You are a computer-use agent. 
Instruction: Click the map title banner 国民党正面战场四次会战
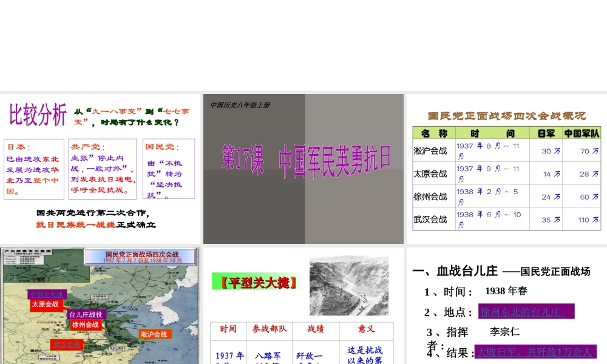click(x=141, y=257)
